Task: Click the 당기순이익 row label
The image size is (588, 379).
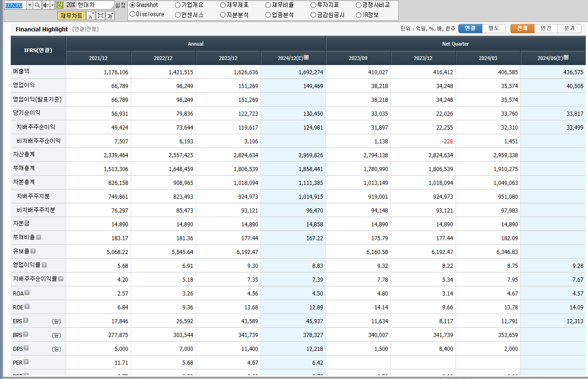Action: (x=27, y=113)
